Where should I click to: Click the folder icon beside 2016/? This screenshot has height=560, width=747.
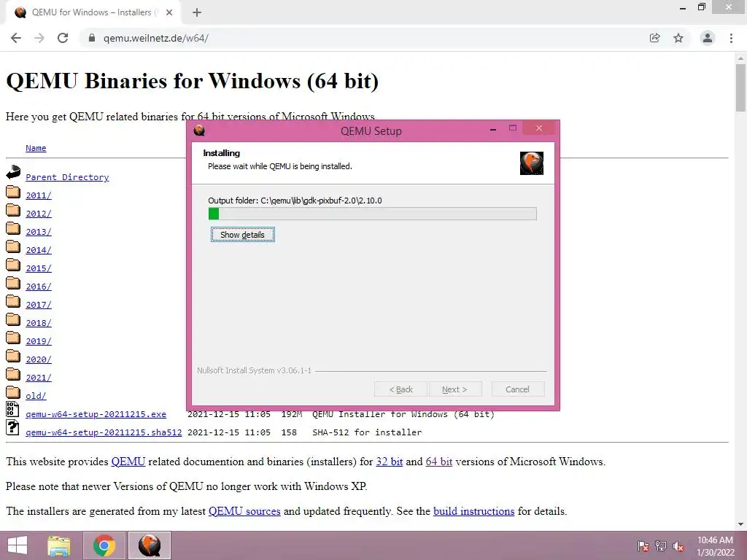click(13, 283)
